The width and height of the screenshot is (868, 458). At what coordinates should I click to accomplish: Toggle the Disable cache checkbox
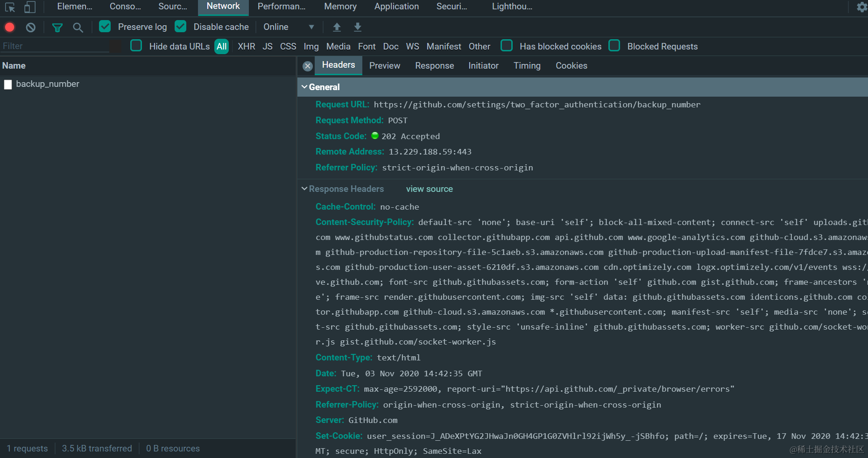coord(181,27)
